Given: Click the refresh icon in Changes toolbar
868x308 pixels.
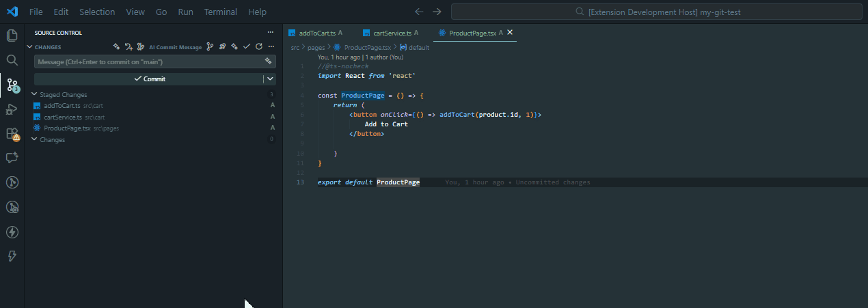Looking at the screenshot, I should tap(258, 47).
